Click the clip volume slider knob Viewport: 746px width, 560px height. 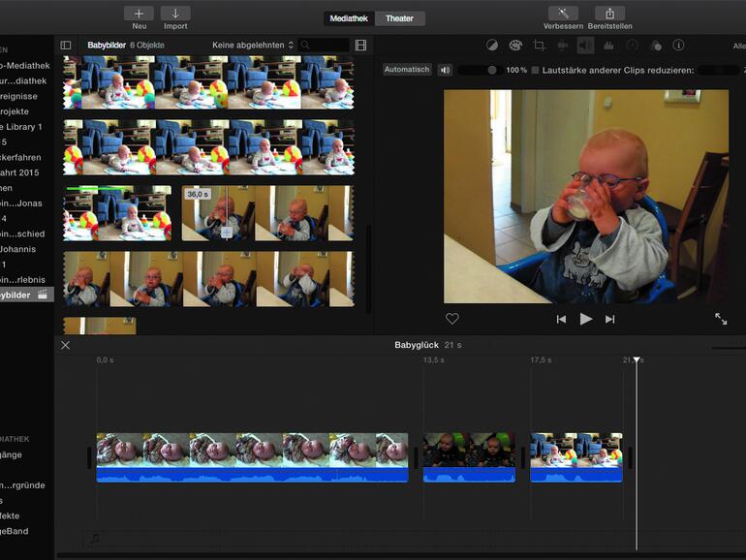[x=492, y=70]
